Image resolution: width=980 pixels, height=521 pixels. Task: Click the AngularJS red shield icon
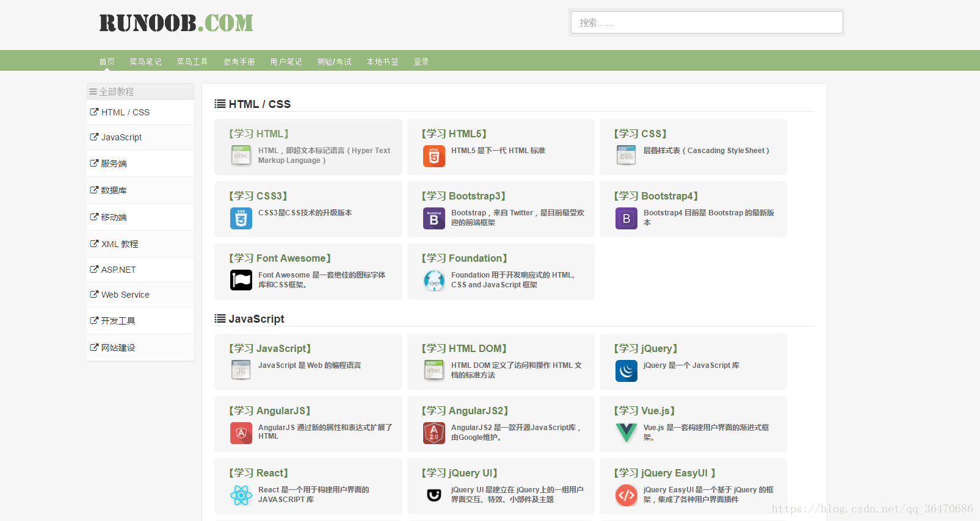(x=241, y=433)
